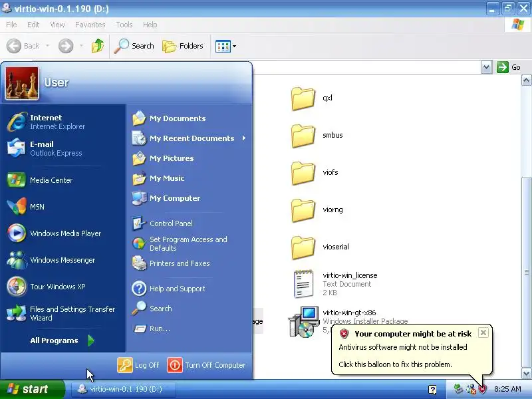This screenshot has height=399, width=532.
Task: Select the virtio-win-gt-x86 installer package
Action: click(x=348, y=321)
